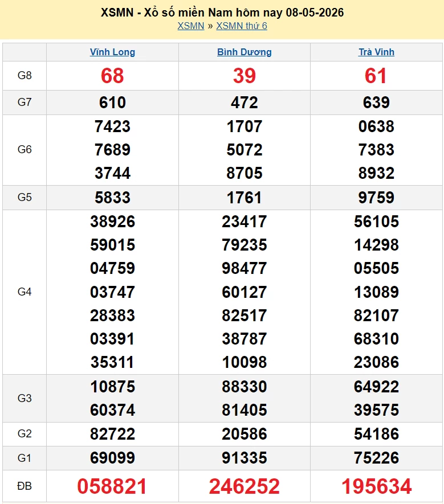Select G6 number 8932
This screenshot has height=504, width=444.
pyautogui.click(x=376, y=173)
